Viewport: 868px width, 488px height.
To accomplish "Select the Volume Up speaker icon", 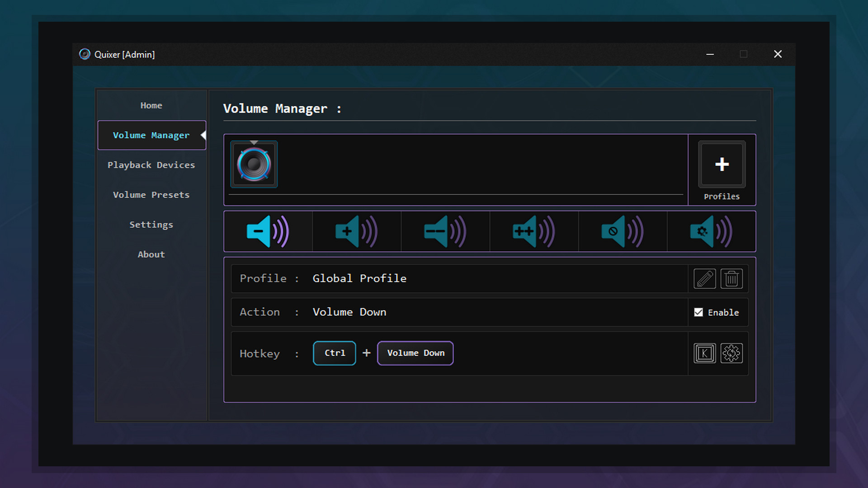I will pos(356,231).
